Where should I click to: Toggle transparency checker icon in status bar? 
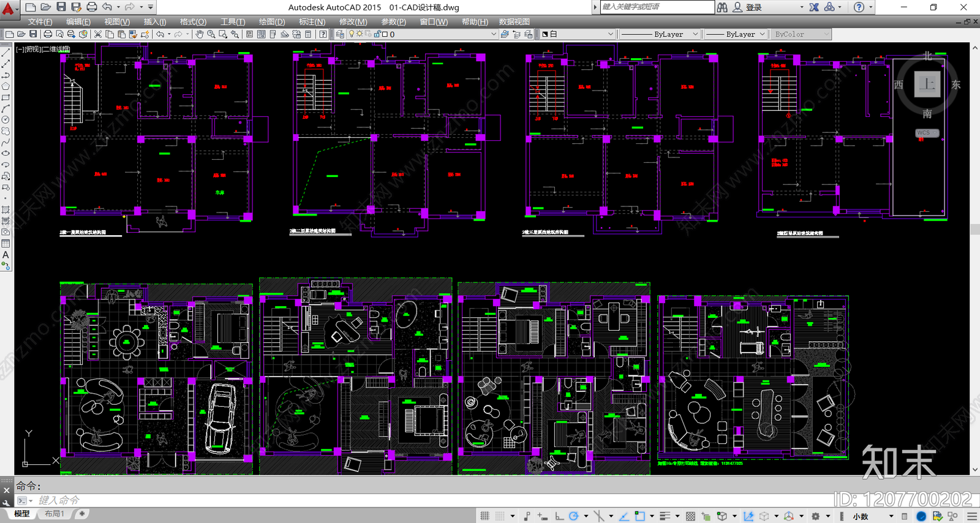click(690, 516)
